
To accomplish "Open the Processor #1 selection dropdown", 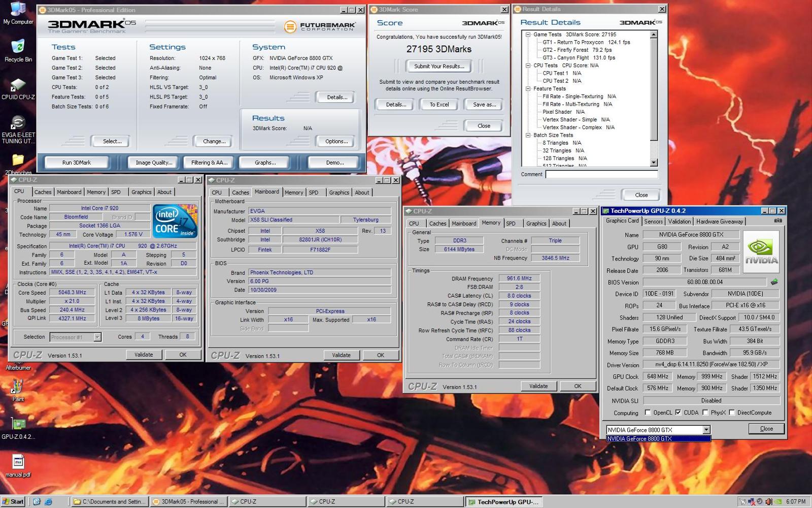I will coord(97,337).
